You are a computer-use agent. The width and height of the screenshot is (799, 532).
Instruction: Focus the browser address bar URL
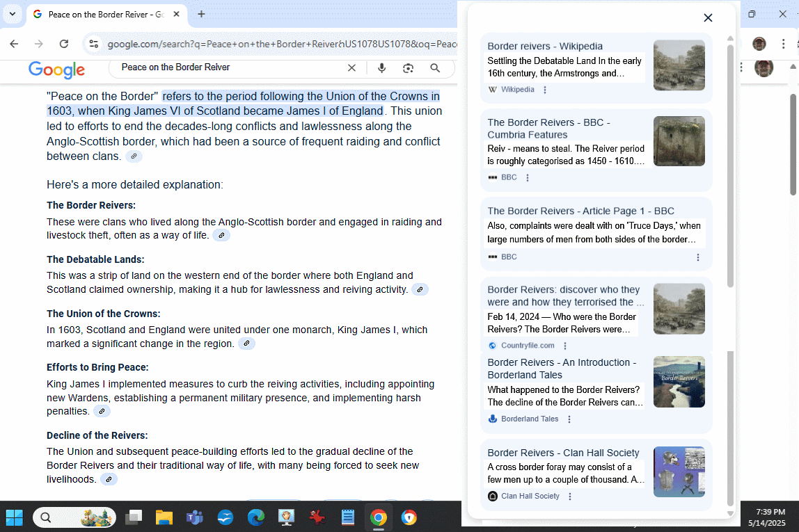282,44
